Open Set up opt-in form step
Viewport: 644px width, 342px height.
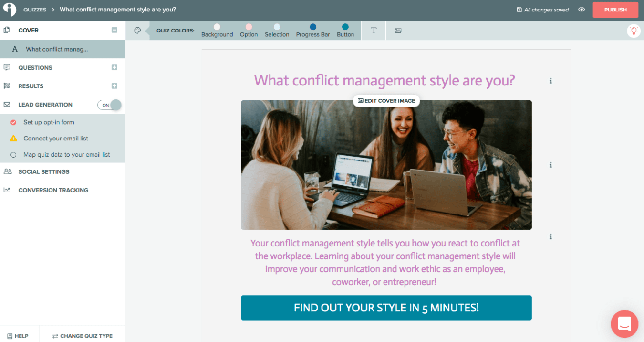tap(49, 122)
